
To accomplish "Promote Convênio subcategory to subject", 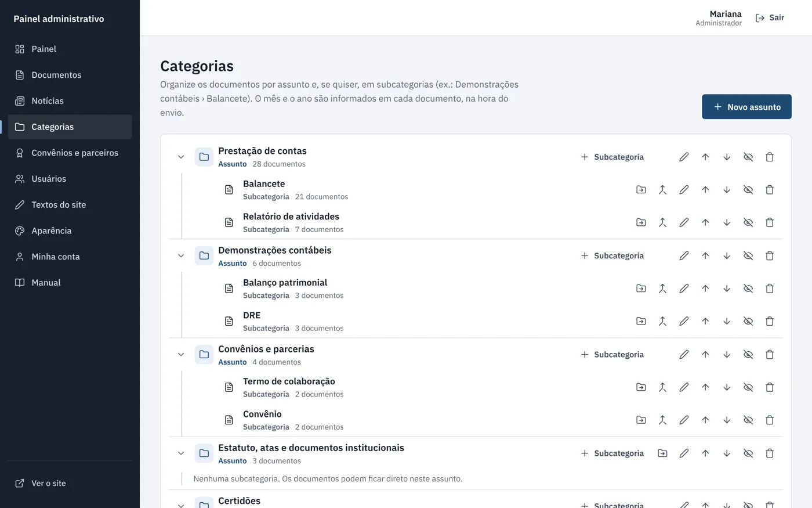I will tap(662, 420).
